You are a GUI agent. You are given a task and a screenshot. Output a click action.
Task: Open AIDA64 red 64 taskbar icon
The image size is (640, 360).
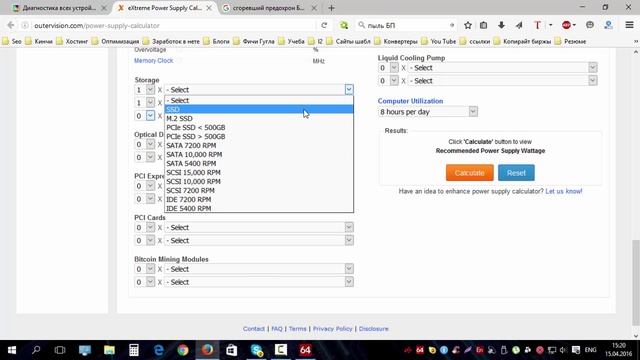(x=305, y=350)
